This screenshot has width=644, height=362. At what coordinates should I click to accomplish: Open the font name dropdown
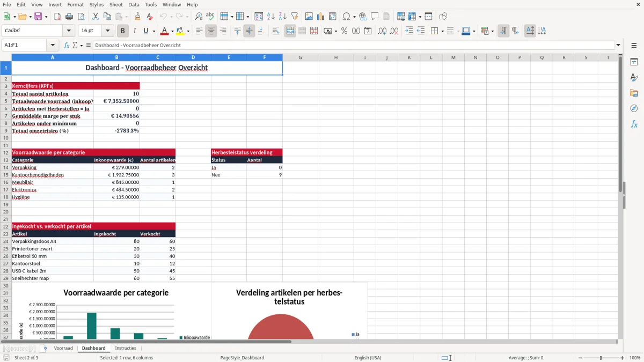[x=68, y=31]
